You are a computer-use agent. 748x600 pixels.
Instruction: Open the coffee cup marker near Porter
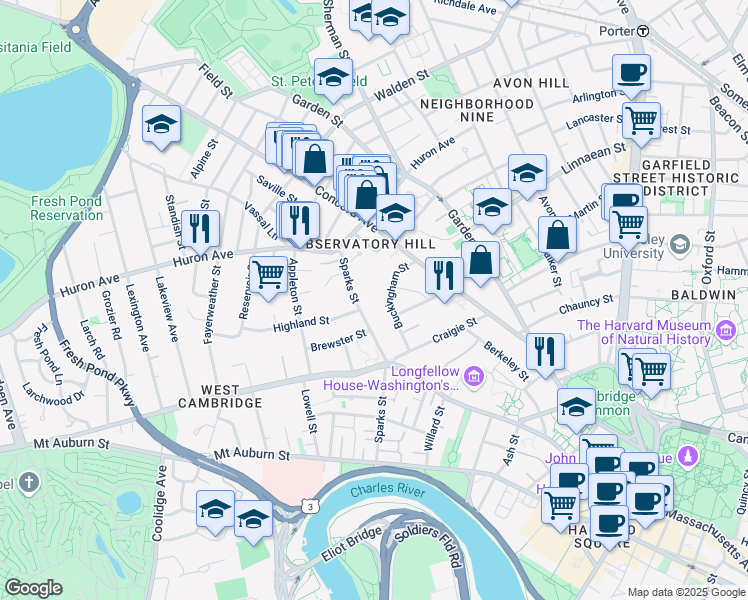(631, 74)
